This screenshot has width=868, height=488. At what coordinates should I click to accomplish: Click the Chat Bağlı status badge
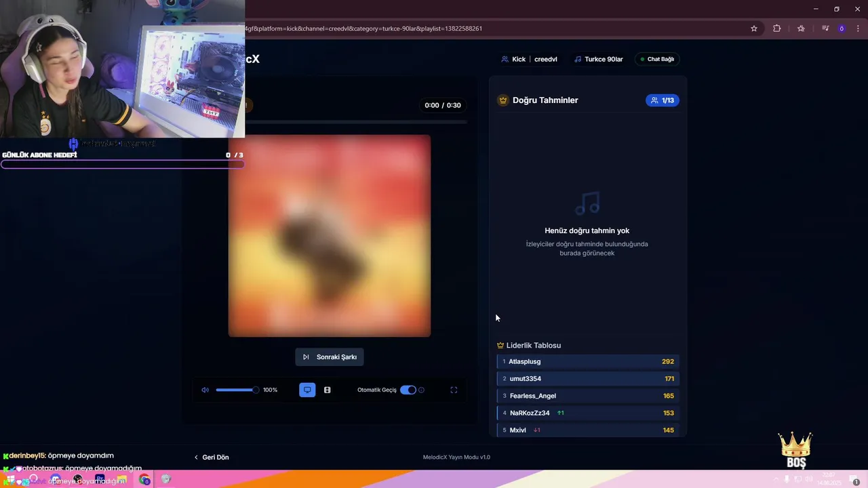pyautogui.click(x=657, y=59)
